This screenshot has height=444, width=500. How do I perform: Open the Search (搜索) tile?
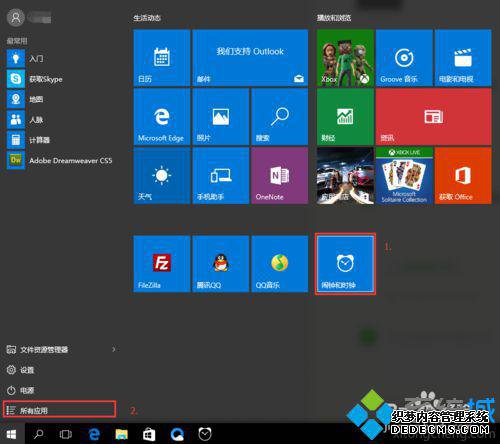280,117
